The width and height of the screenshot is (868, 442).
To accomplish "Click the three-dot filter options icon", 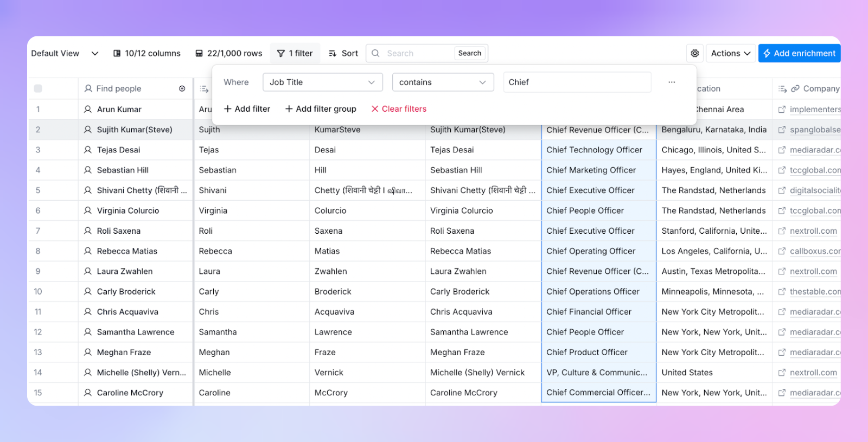I will coord(672,82).
